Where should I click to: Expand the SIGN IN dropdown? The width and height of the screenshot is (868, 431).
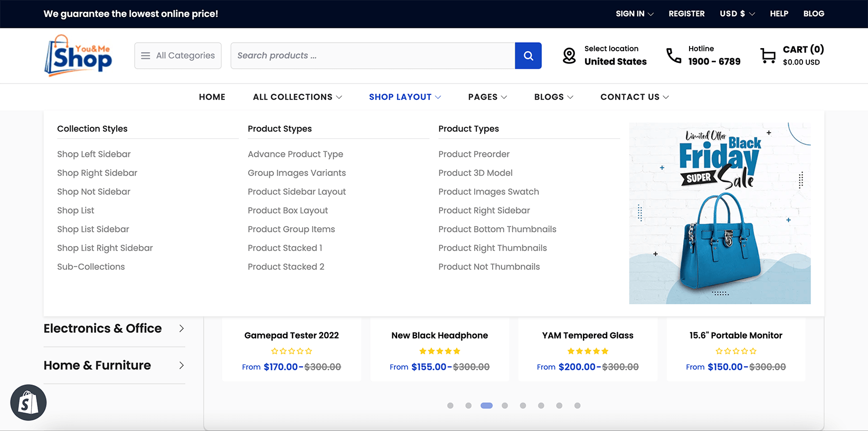[x=635, y=14]
